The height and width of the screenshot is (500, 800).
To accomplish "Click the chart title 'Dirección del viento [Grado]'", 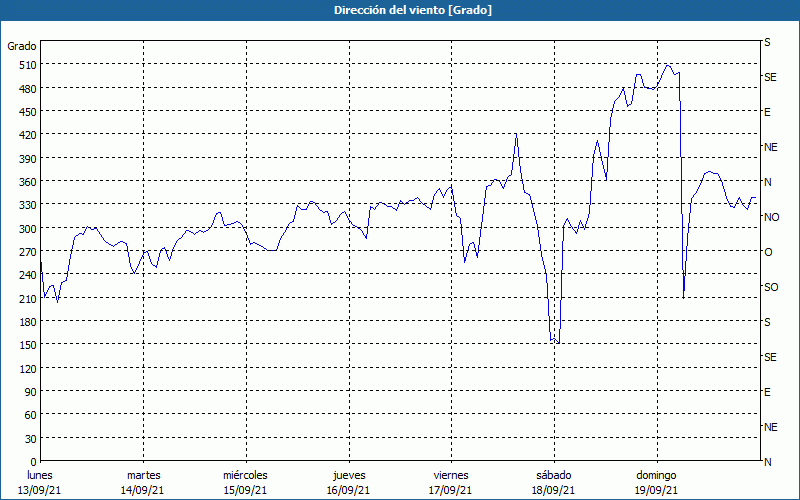I will 413,10.
